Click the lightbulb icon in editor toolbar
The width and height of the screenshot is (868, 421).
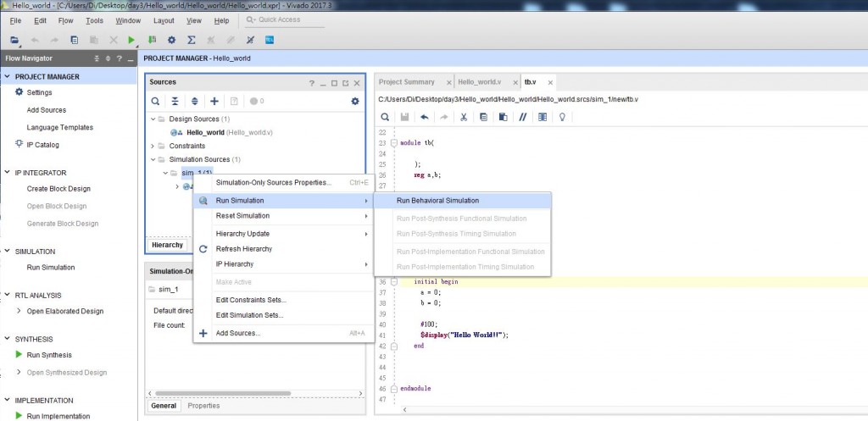point(562,117)
